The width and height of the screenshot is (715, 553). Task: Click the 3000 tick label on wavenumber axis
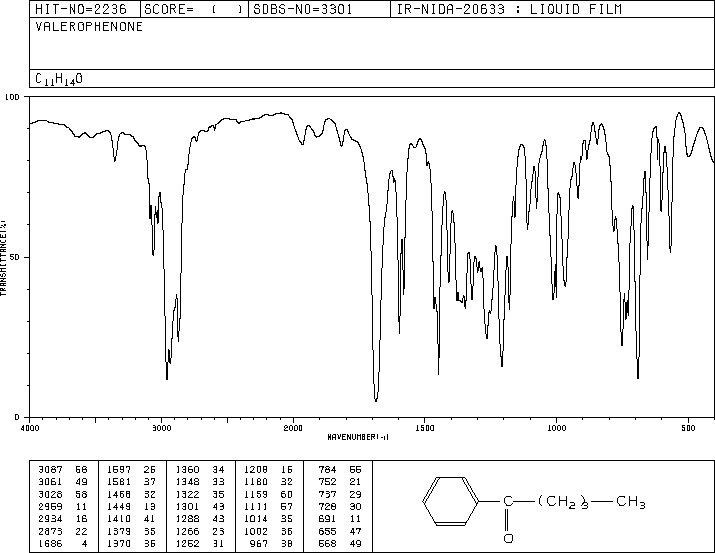pyautogui.click(x=161, y=428)
